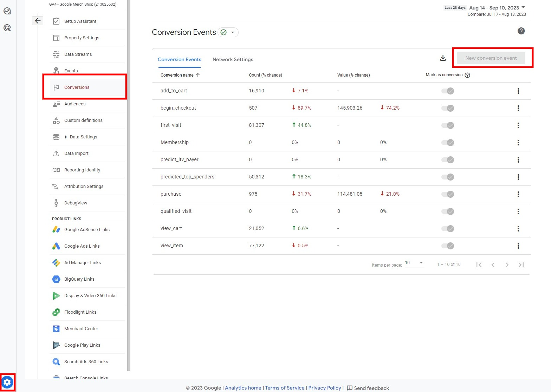Download the conversion events table
Image resolution: width=551 pixels, height=392 pixels.
pyautogui.click(x=443, y=58)
